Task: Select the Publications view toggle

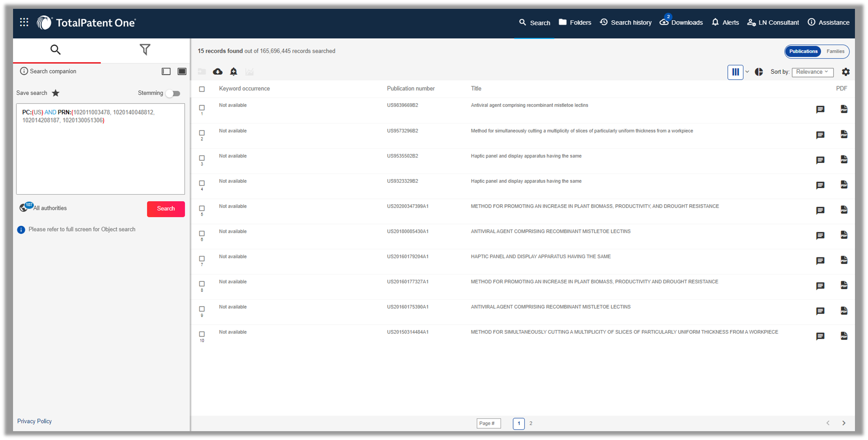Action: [803, 51]
